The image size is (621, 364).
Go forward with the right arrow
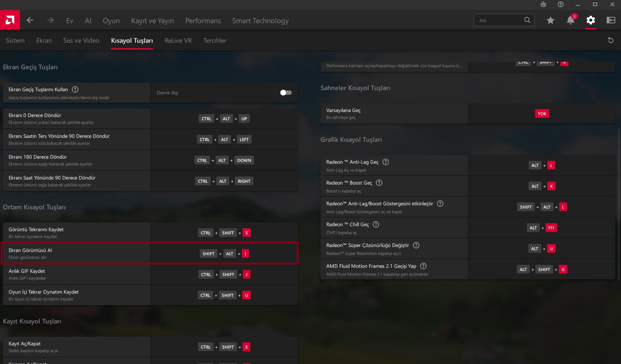click(50, 20)
